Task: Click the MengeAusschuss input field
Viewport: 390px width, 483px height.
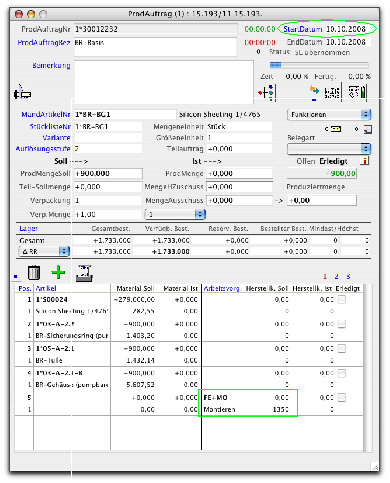Action: coord(239,201)
